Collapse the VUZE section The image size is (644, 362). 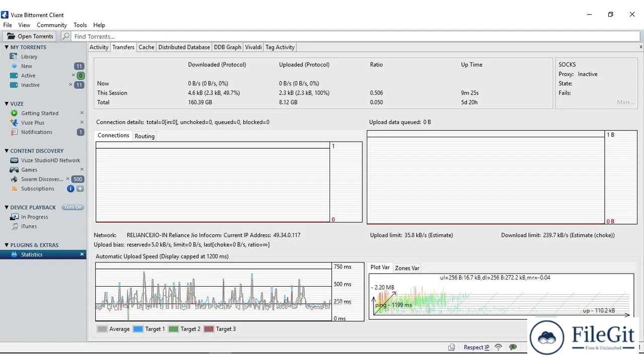pos(7,104)
